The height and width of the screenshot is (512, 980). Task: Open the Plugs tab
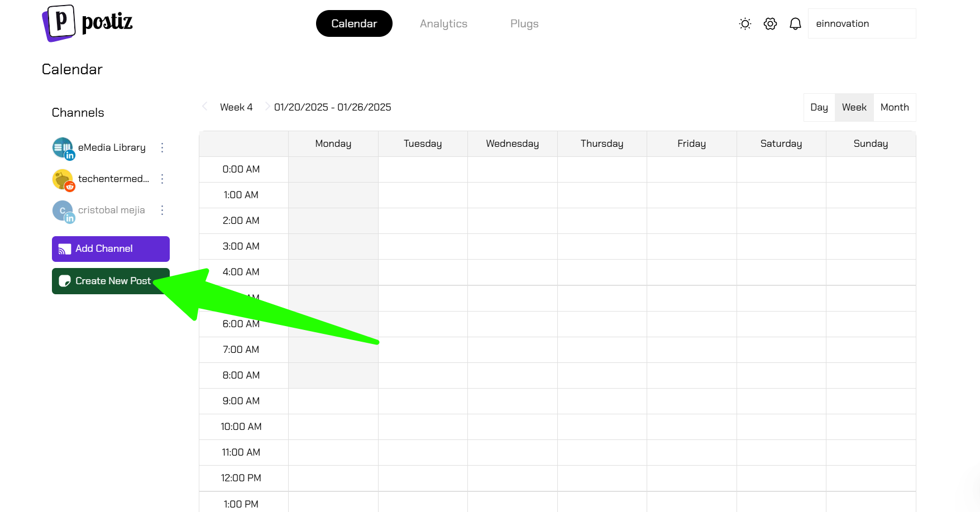click(x=524, y=23)
